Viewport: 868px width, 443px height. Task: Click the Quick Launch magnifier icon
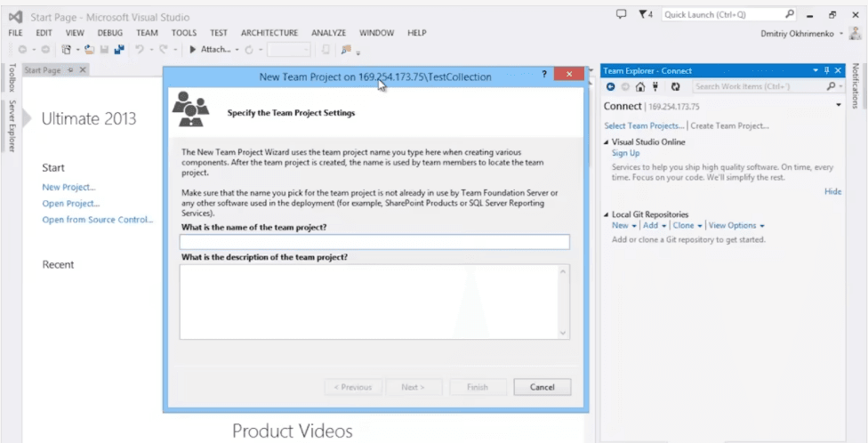pyautogui.click(x=790, y=14)
